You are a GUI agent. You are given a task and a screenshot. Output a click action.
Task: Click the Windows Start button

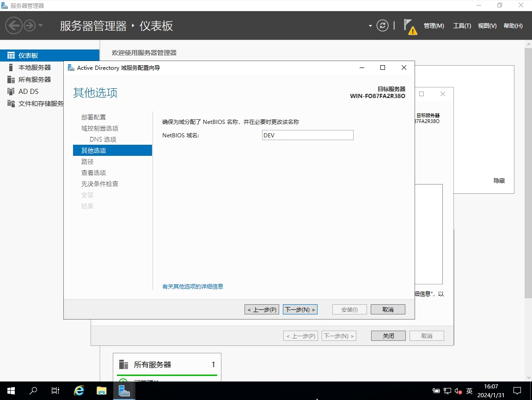pos(11,391)
